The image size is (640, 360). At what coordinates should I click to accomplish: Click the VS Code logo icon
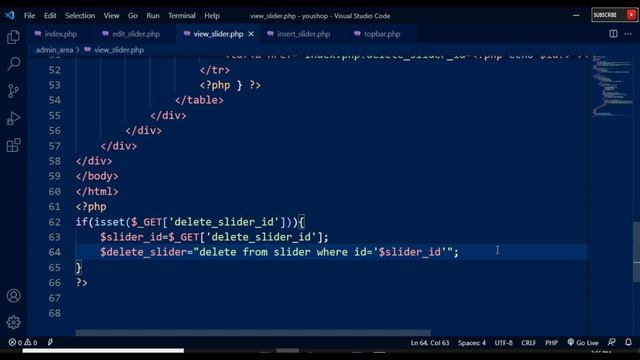10,16
